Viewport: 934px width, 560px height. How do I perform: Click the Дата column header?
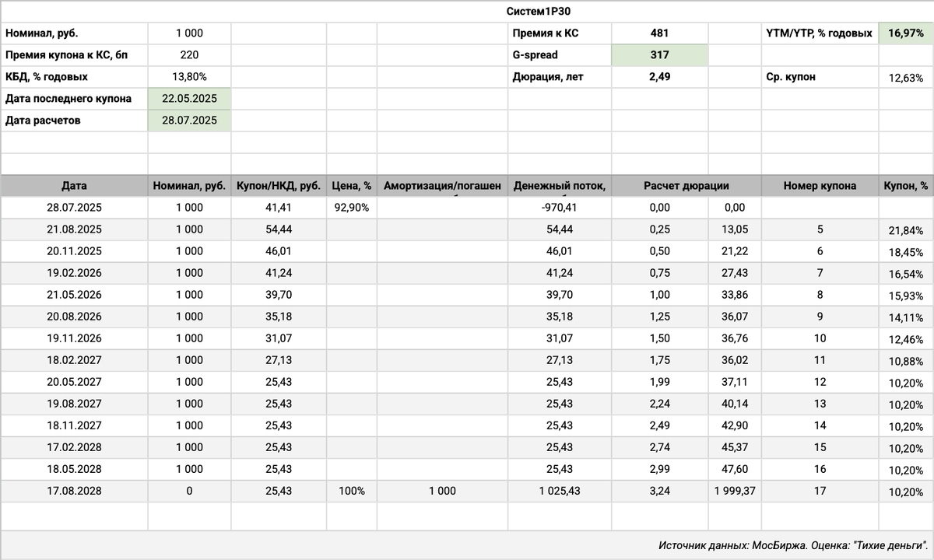[74, 186]
